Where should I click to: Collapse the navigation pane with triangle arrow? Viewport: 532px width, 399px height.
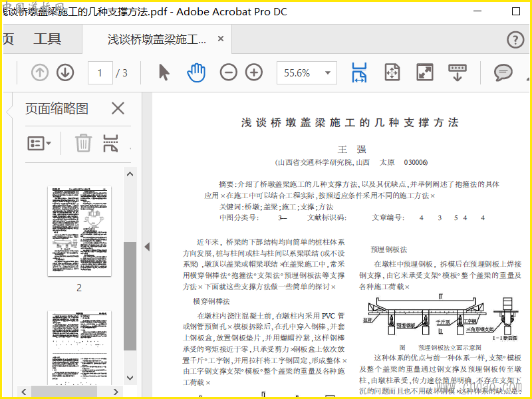pos(147,247)
